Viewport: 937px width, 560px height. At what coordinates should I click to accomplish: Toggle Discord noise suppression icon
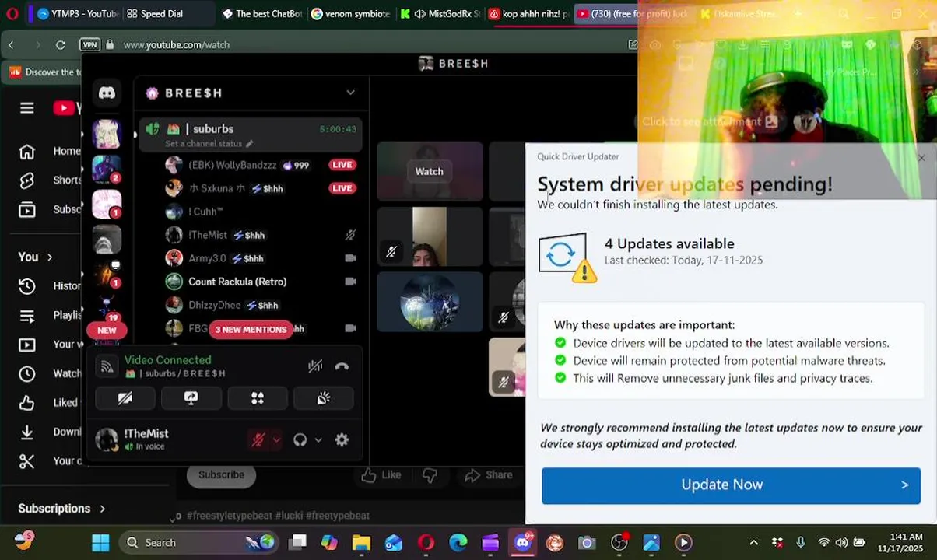click(315, 366)
